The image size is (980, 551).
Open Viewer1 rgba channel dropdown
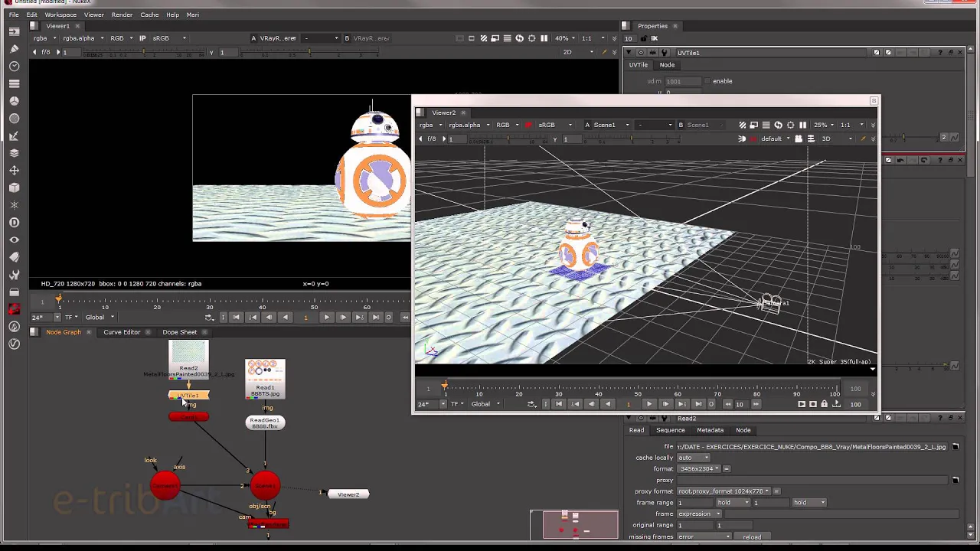(45, 38)
